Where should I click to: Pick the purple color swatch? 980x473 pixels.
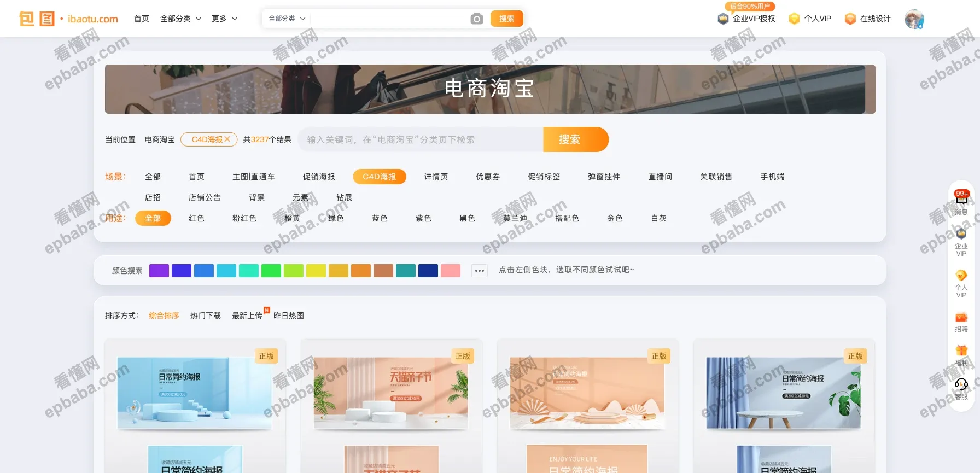click(x=159, y=271)
